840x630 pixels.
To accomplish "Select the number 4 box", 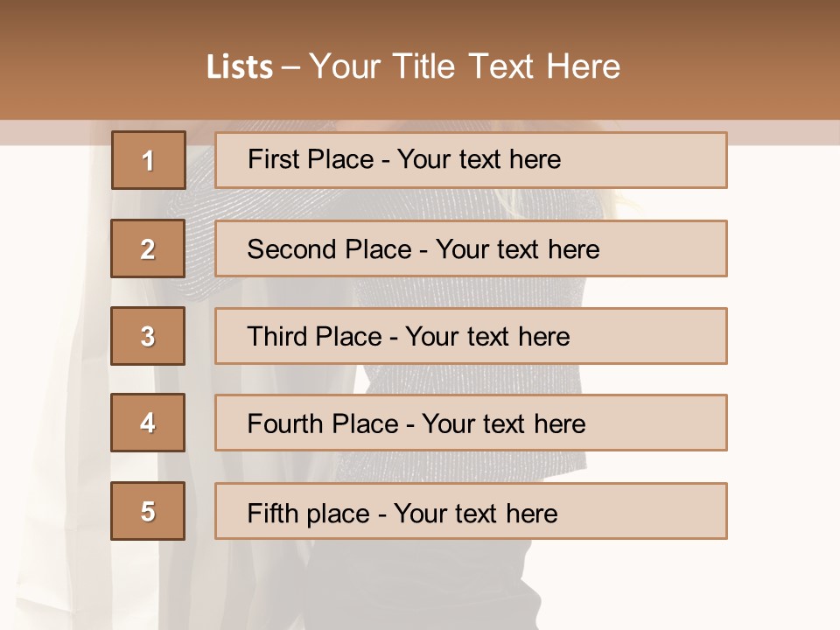I will 149,423.
